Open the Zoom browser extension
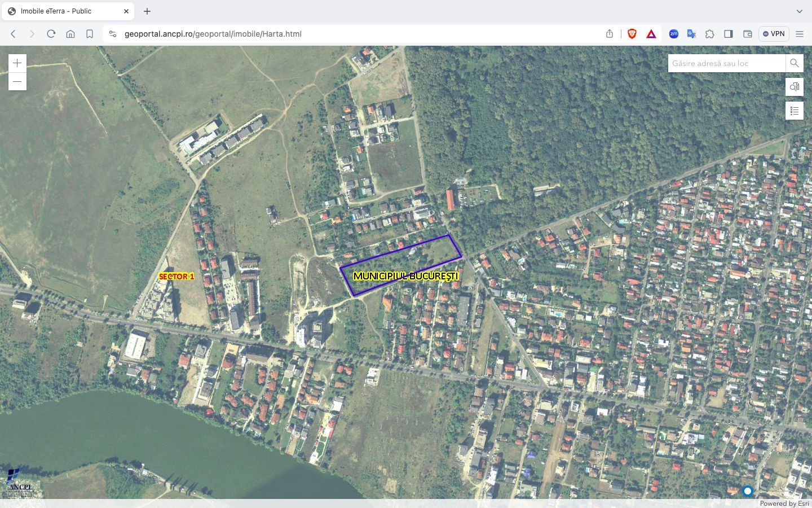Image resolution: width=812 pixels, height=508 pixels. click(673, 34)
